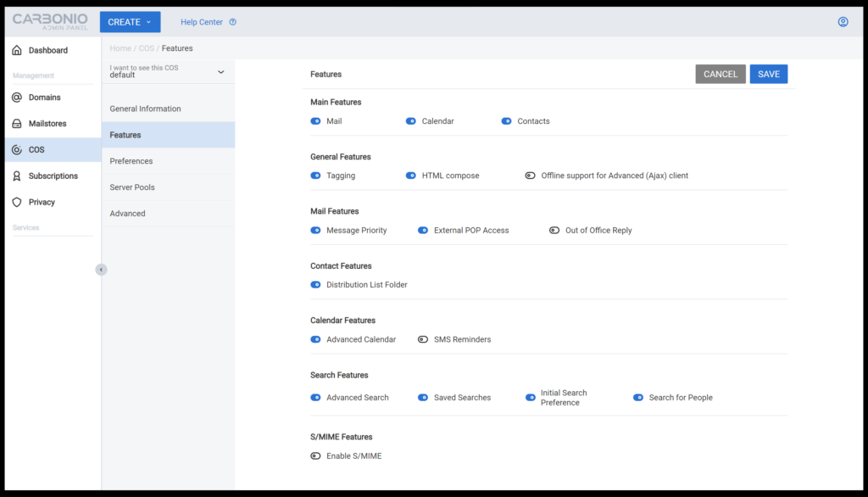Enable the SMS Reminders toggle
Screen dimensions: 868x497
coord(423,339)
